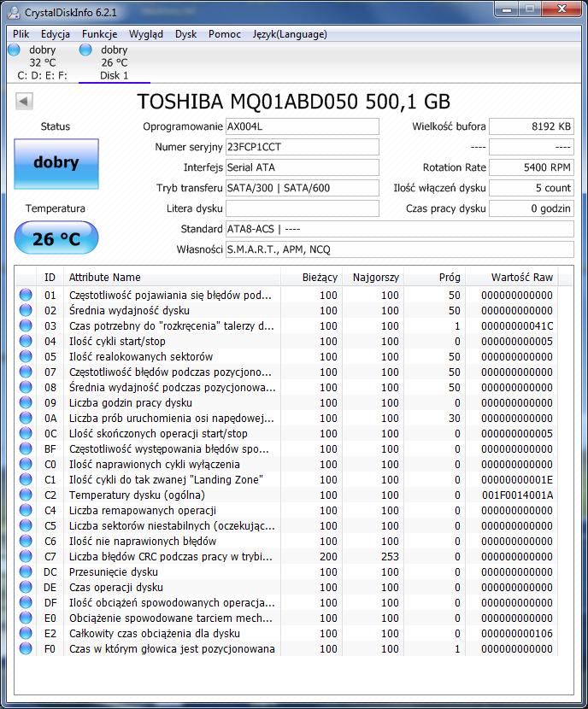588x709 pixels.
Task: Click the Bieżący column header
Action: tap(311, 277)
